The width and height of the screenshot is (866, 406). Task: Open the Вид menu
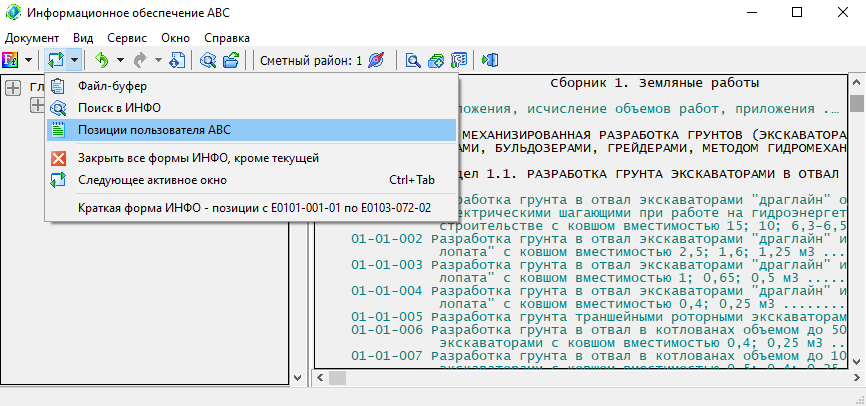coord(83,38)
